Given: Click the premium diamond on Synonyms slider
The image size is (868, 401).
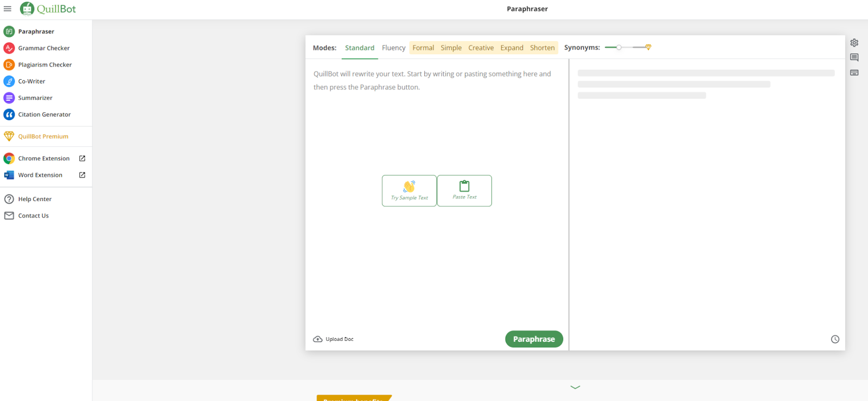Looking at the screenshot, I should tap(648, 47).
